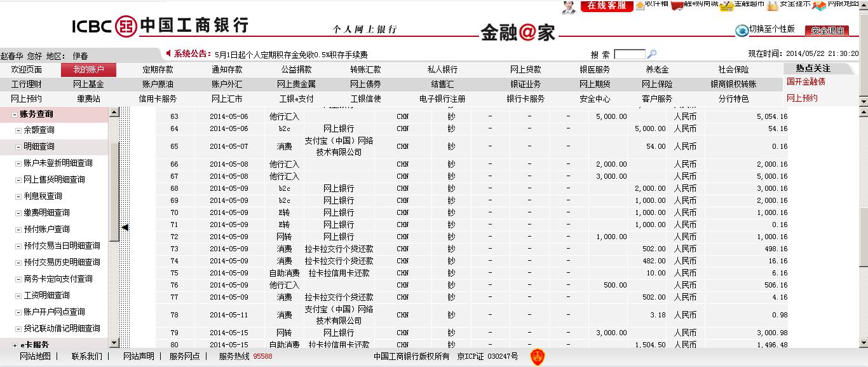Click the expander box beside 明细查询

(x=18, y=146)
